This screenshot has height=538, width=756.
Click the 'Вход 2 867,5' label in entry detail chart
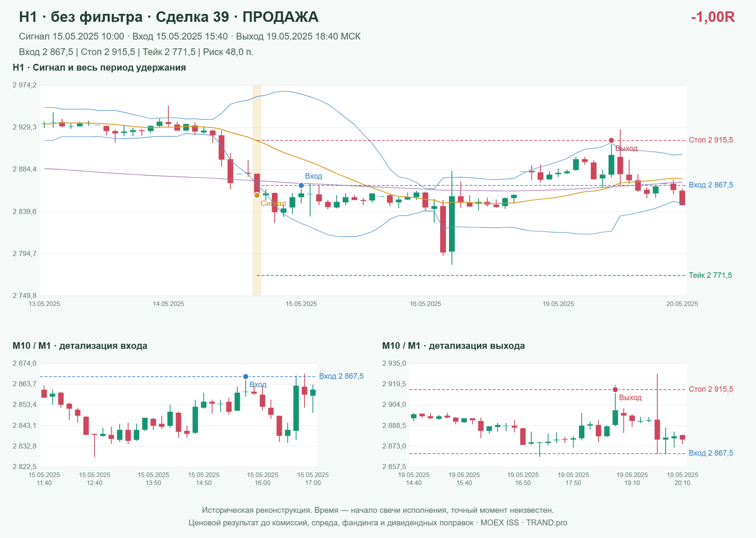pyautogui.click(x=341, y=376)
